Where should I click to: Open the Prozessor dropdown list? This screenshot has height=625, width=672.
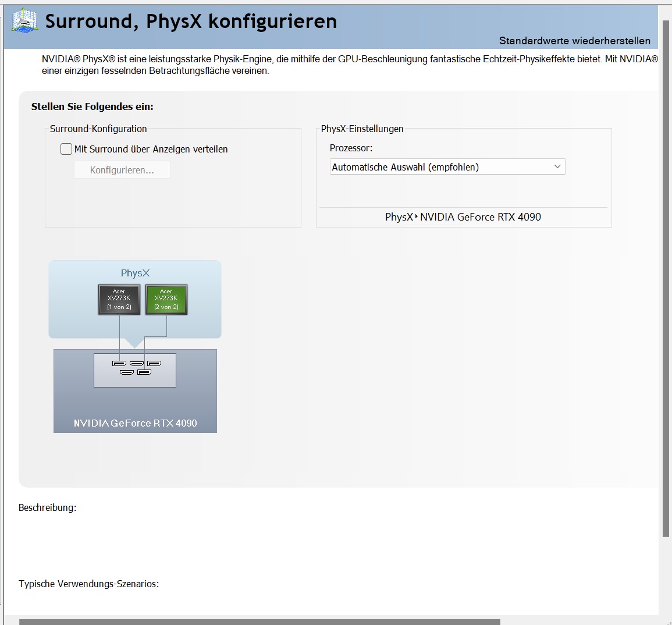coord(447,167)
